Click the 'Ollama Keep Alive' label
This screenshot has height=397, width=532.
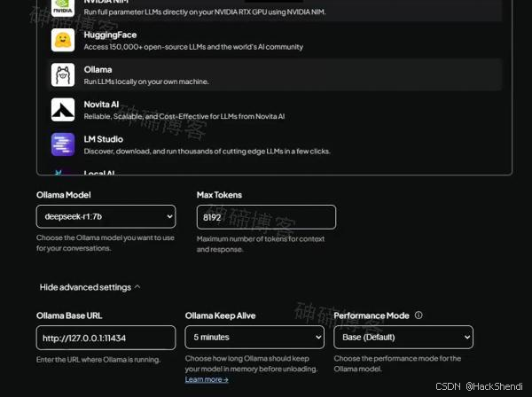coord(220,315)
